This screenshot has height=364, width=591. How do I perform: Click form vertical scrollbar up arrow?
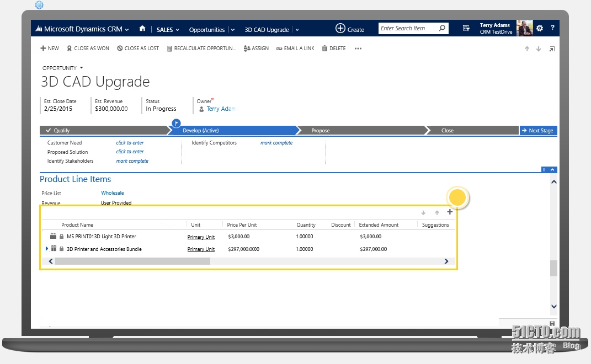pyautogui.click(x=553, y=182)
